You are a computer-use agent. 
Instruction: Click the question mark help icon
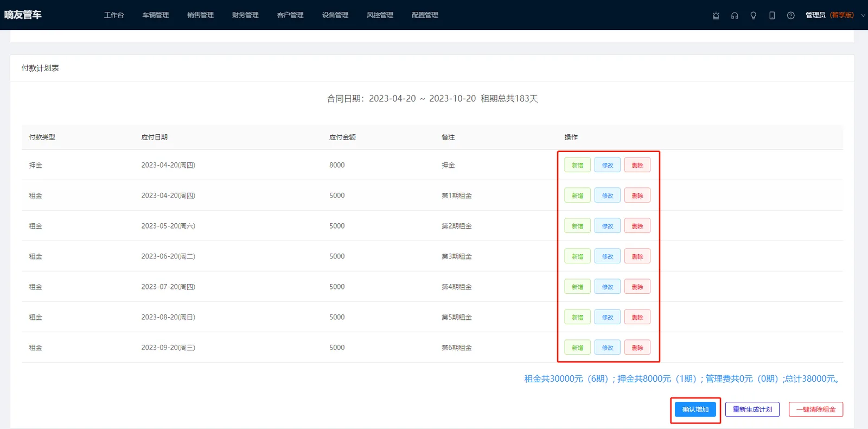791,15
